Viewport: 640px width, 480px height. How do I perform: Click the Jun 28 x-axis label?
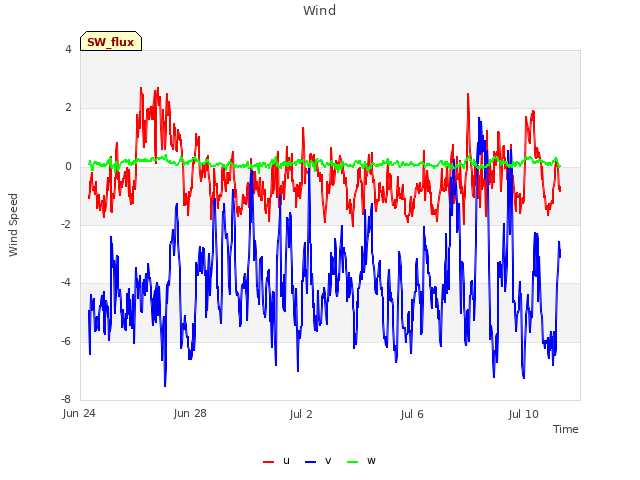[x=190, y=413]
